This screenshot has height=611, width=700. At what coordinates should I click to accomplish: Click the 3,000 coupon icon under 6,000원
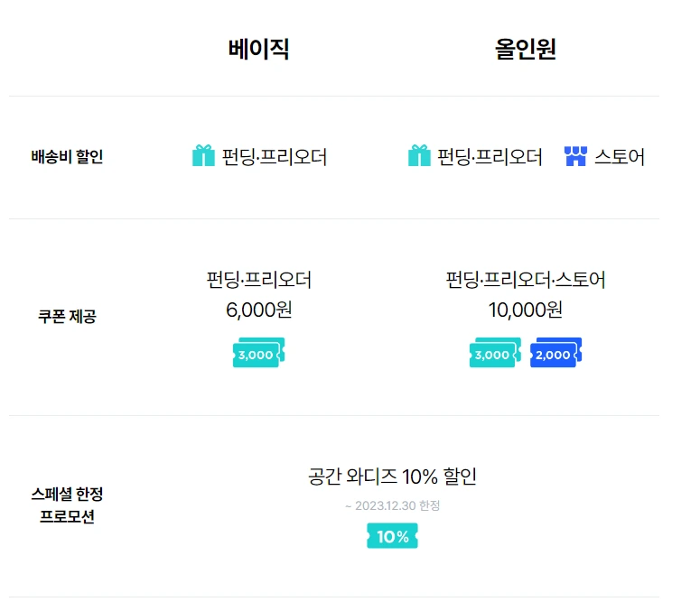[x=258, y=353]
